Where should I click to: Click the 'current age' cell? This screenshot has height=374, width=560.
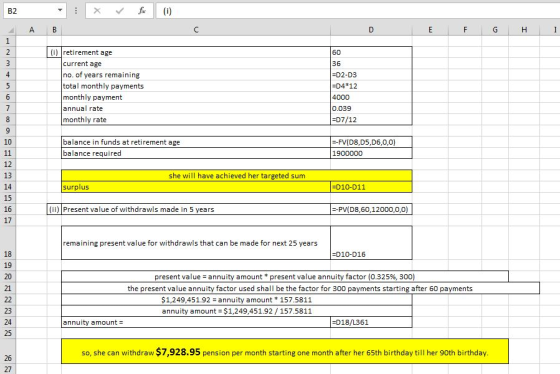[196, 64]
